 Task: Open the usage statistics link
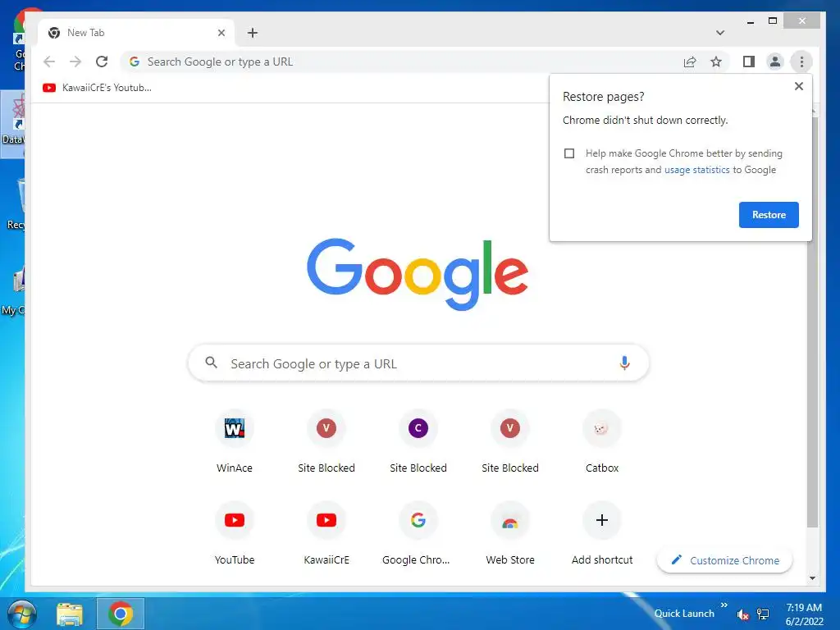tap(696, 170)
